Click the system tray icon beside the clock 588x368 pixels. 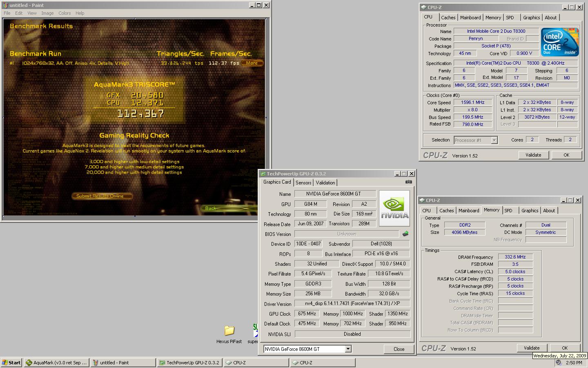(x=558, y=363)
